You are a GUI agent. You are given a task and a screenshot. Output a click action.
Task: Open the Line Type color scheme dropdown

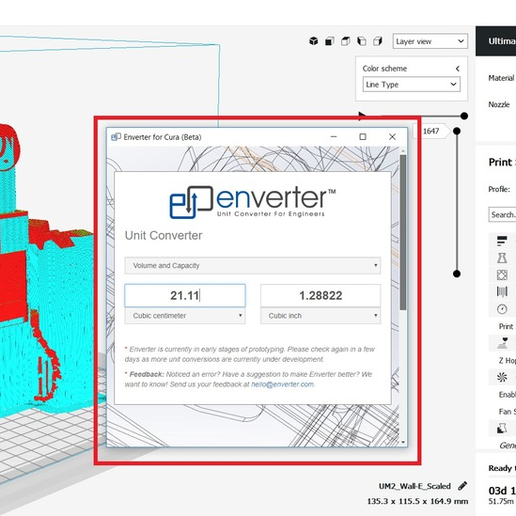coord(411,84)
